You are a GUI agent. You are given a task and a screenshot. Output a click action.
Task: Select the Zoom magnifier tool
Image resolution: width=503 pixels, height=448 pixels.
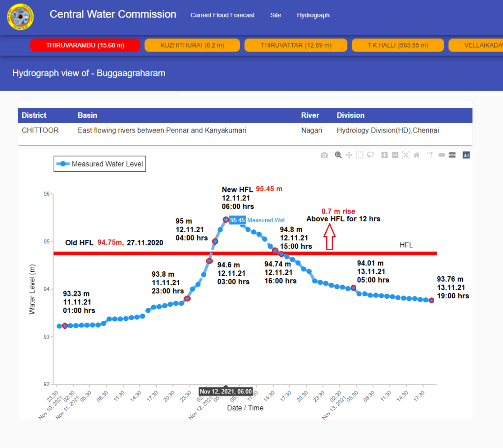point(338,155)
